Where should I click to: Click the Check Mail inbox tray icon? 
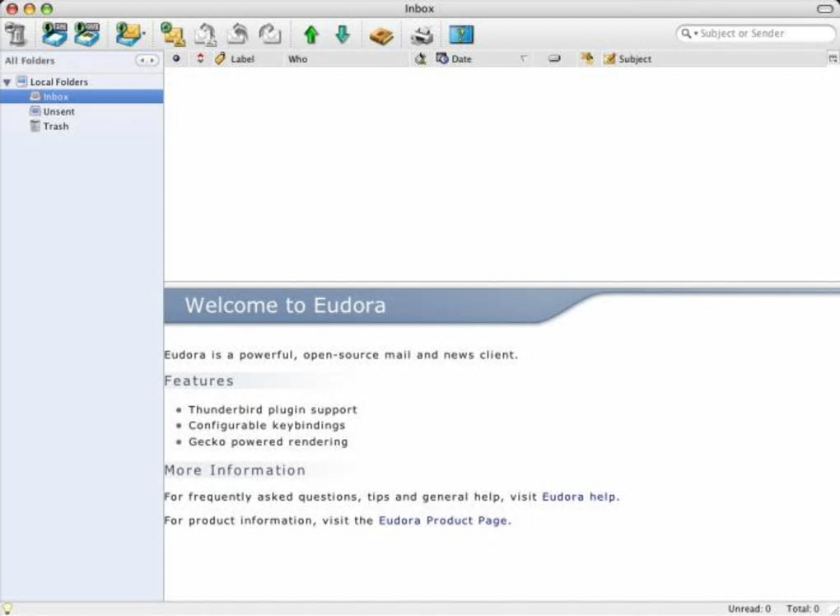[54, 35]
